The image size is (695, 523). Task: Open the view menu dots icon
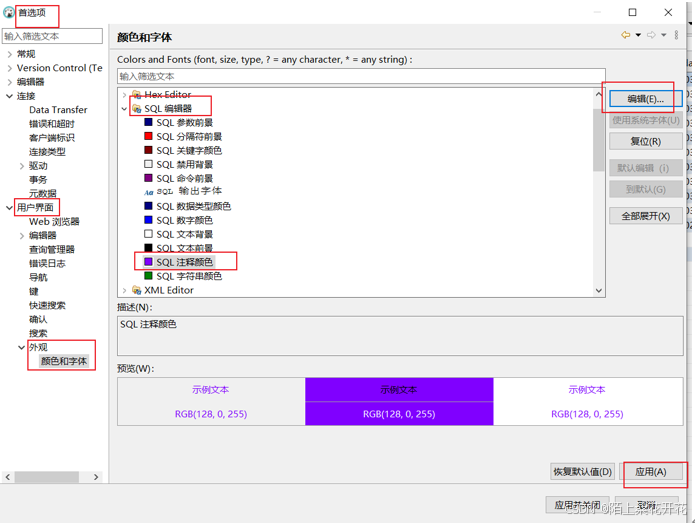(x=676, y=35)
